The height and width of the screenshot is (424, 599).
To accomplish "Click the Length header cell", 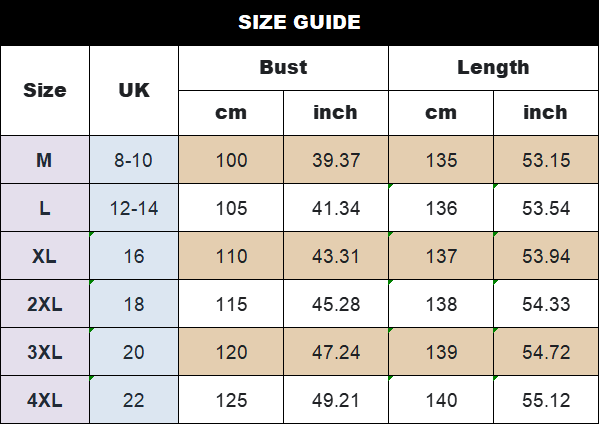I will pos(493,68).
